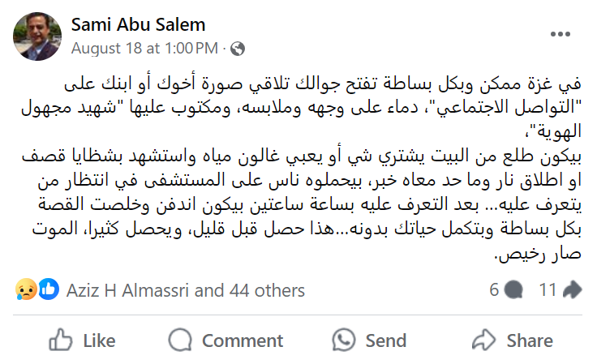Click the dark comment bubble icon beside 6
Viewport: 597px width, 364px height.
(513, 290)
